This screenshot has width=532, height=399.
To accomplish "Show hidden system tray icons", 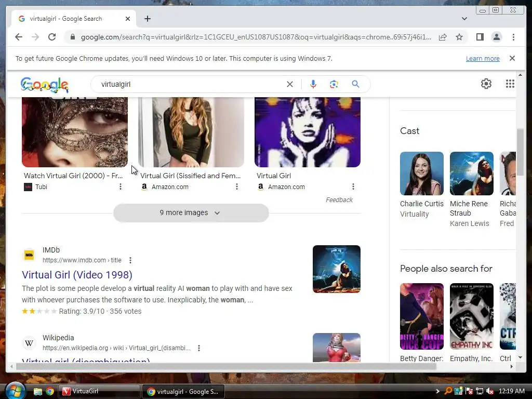I will (437, 391).
